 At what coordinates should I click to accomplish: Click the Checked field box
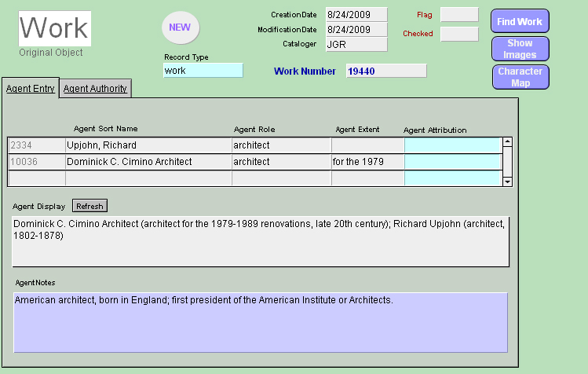pos(458,34)
